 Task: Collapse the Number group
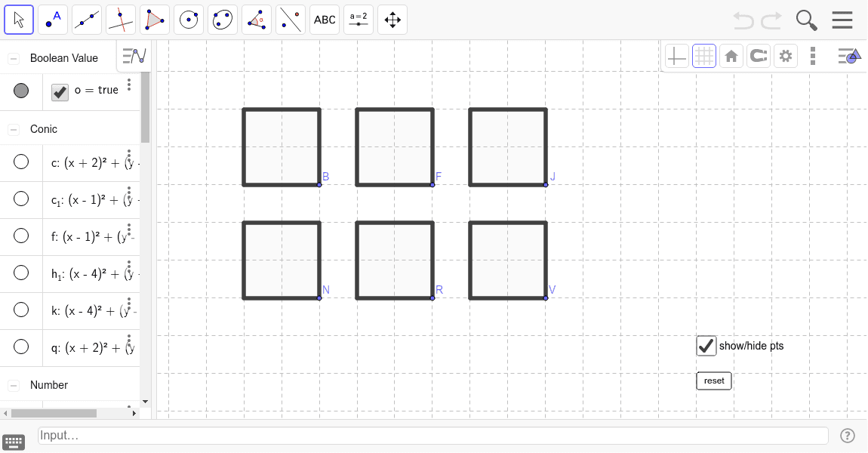[14, 385]
